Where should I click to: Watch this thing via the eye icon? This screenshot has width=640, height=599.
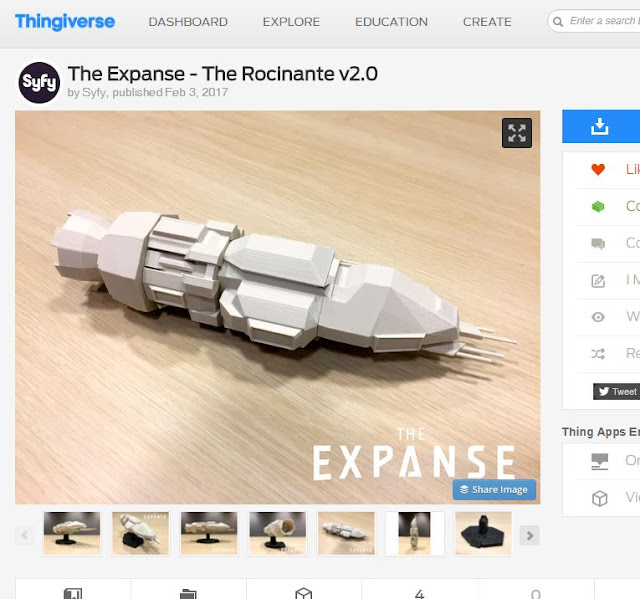coord(598,317)
